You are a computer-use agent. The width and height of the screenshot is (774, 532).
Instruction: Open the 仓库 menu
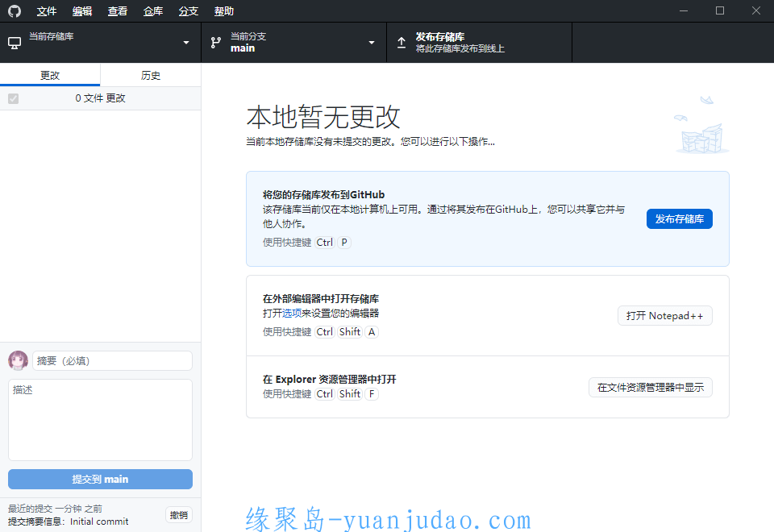click(x=153, y=11)
